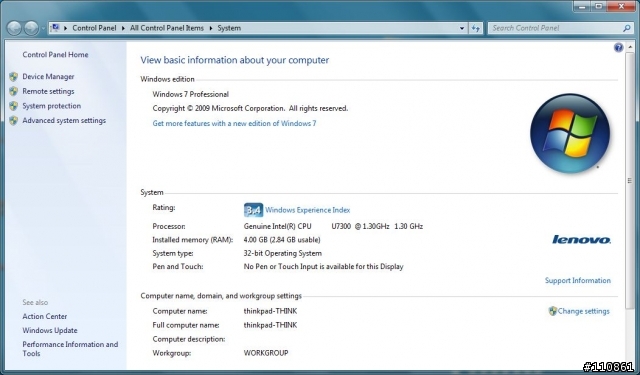
Task: Click the Forward navigation arrow
Action: tap(31, 28)
